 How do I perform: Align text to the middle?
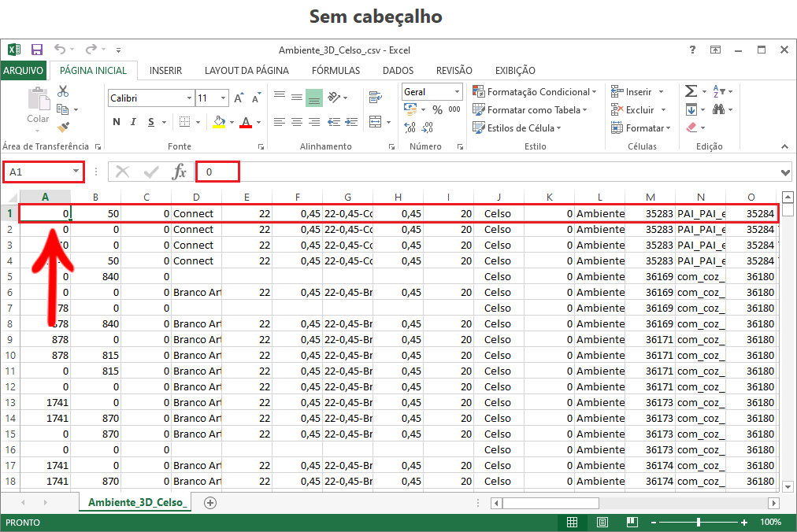tap(297, 95)
